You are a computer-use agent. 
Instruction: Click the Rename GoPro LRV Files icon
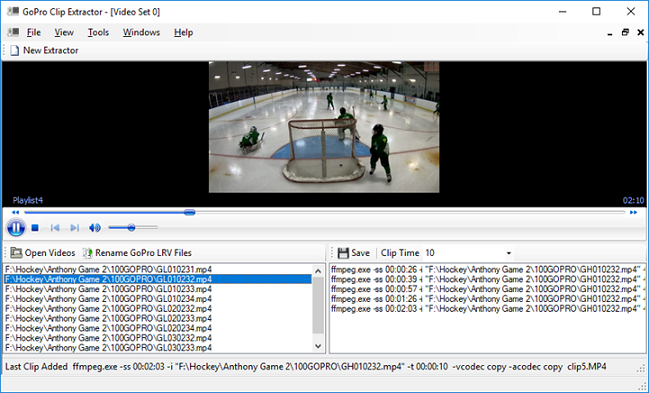(87, 253)
